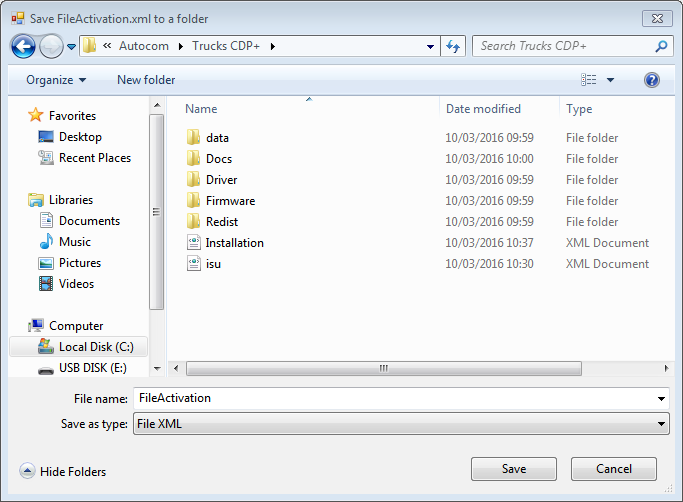Click the Forward navigation arrow
Image resolution: width=683 pixels, height=502 pixels.
[x=51, y=46]
